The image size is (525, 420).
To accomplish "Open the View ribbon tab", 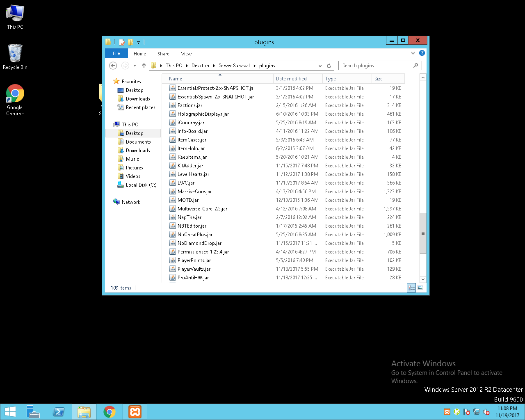I will (x=186, y=54).
